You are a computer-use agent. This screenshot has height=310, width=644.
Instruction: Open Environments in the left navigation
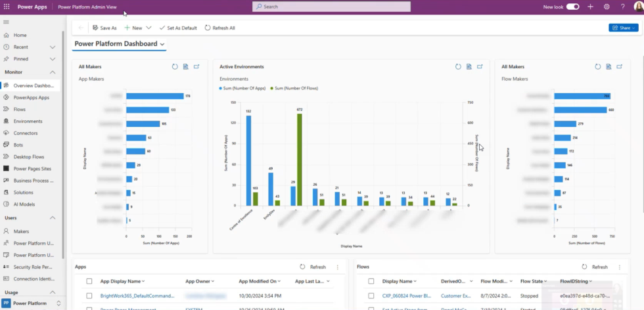[x=28, y=121]
